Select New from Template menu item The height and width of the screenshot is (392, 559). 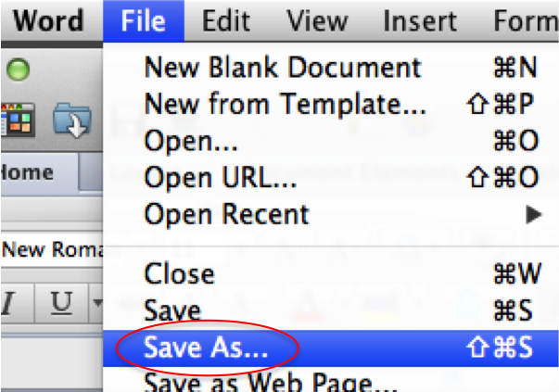[331, 104]
